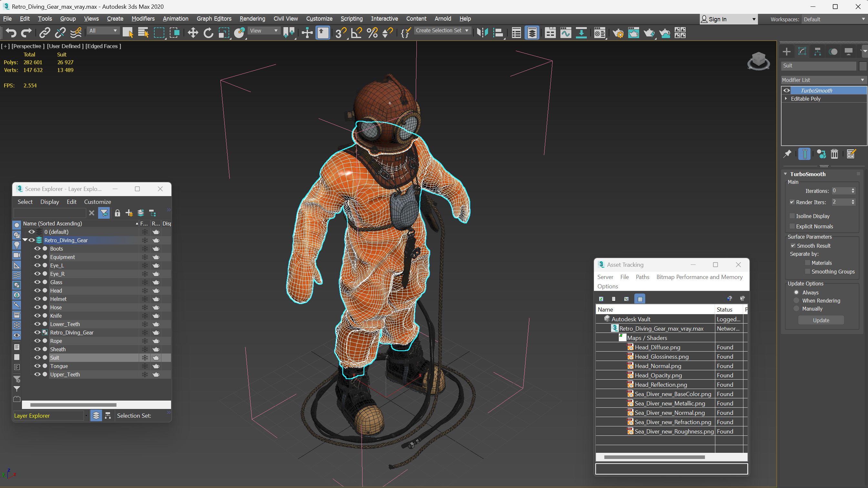Select the Manually update radio option
Screen dimensions: 868x488
pyautogui.click(x=796, y=308)
